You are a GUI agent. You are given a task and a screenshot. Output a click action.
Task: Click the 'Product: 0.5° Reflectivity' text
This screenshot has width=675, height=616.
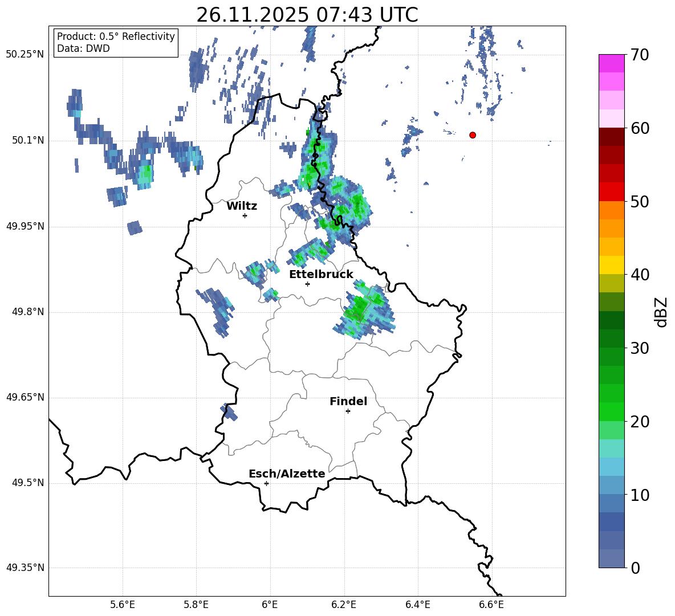[x=116, y=36]
